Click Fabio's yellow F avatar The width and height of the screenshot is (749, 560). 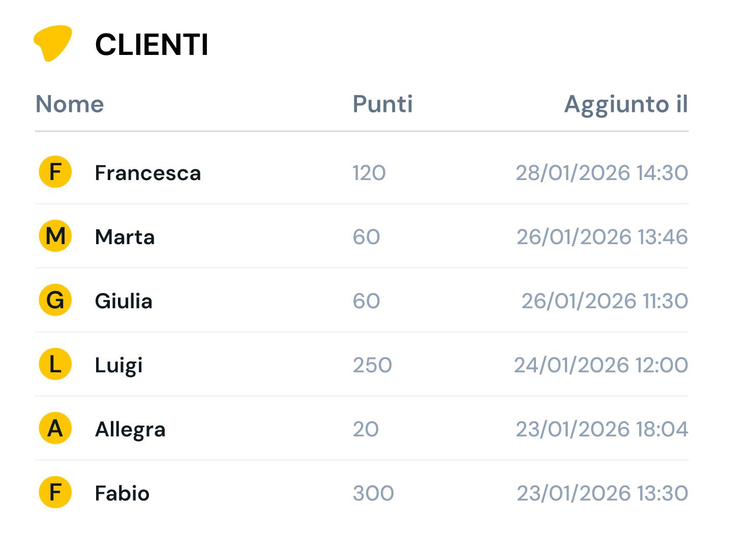coord(55,492)
